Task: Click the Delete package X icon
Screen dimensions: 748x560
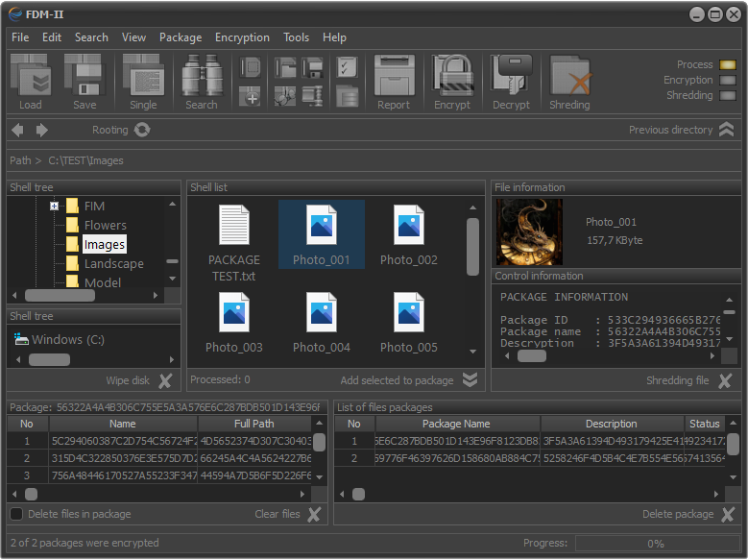Action: [x=728, y=515]
